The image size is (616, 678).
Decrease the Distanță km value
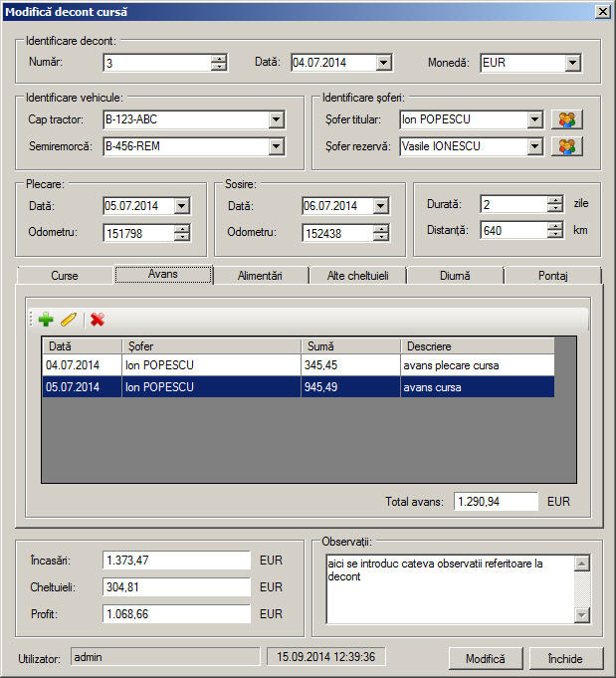(x=554, y=234)
